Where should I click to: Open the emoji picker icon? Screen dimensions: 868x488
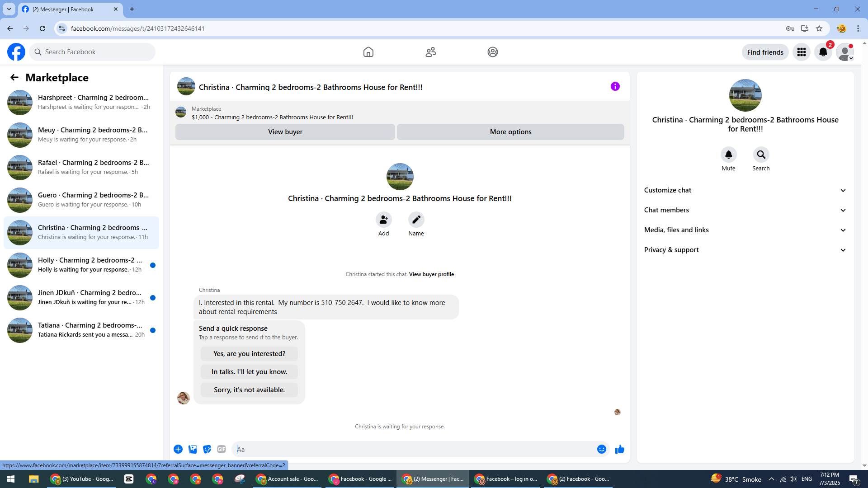click(601, 449)
